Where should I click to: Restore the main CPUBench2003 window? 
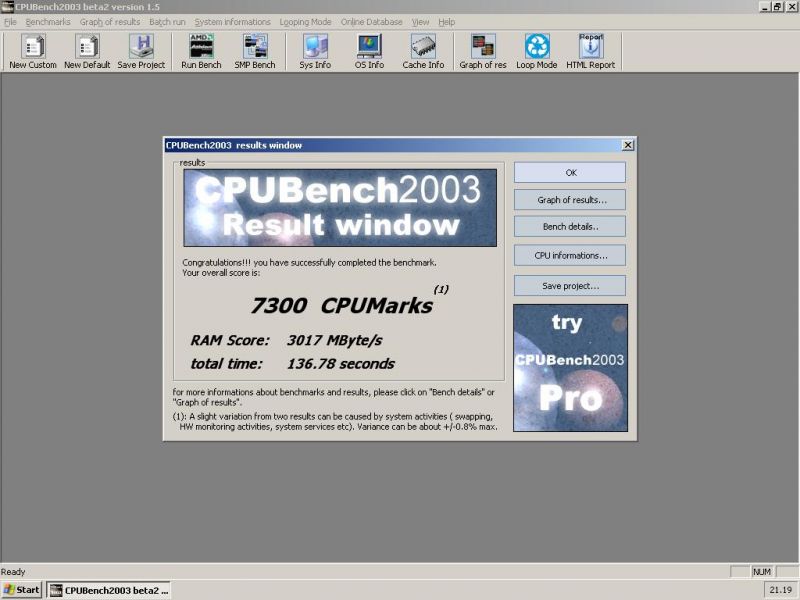point(777,7)
